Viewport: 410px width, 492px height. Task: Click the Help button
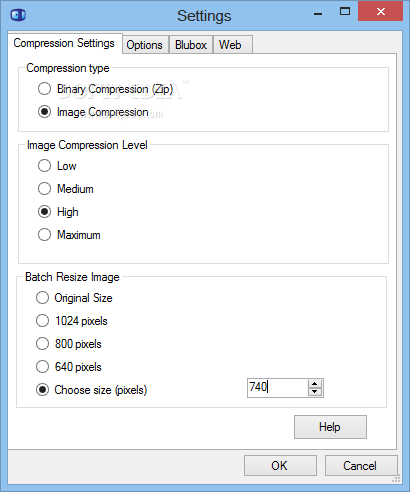[330, 427]
